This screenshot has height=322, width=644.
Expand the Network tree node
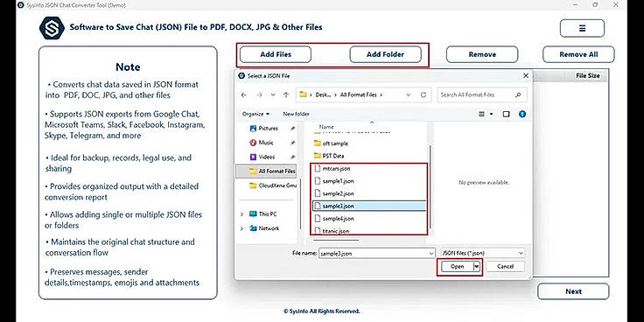point(241,228)
